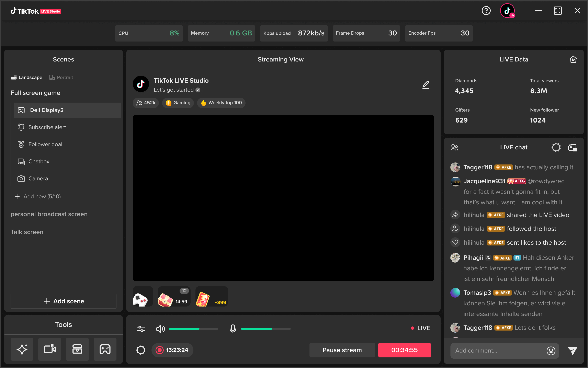This screenshot has height=368, width=588.
Task: Select the screen capture tool icon
Action: coord(50,349)
